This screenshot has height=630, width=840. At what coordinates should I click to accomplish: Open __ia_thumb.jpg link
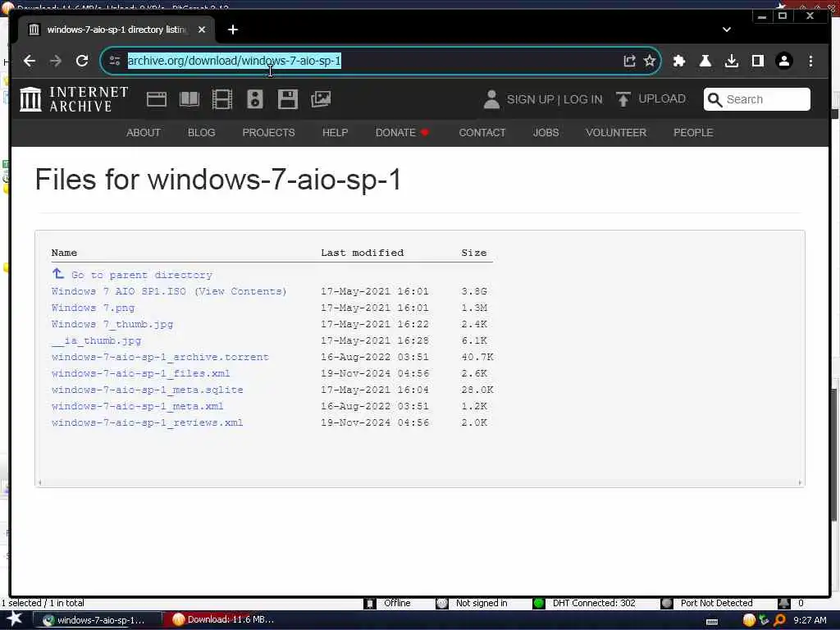click(x=97, y=340)
